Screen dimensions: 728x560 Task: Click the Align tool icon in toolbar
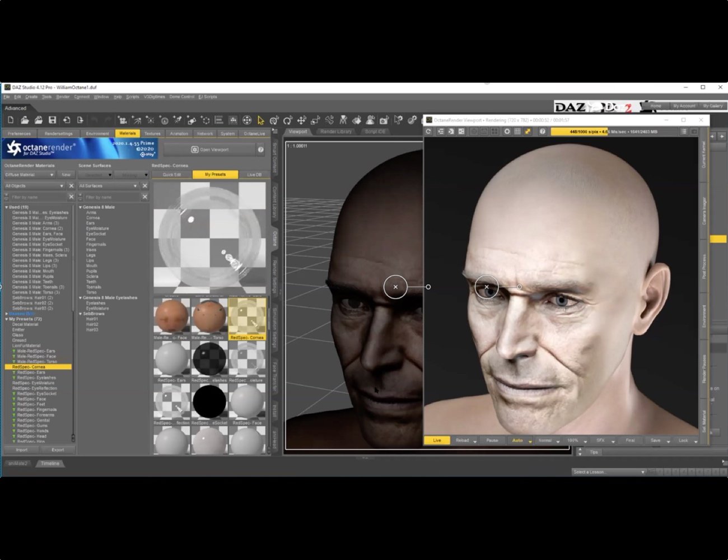click(x=219, y=120)
